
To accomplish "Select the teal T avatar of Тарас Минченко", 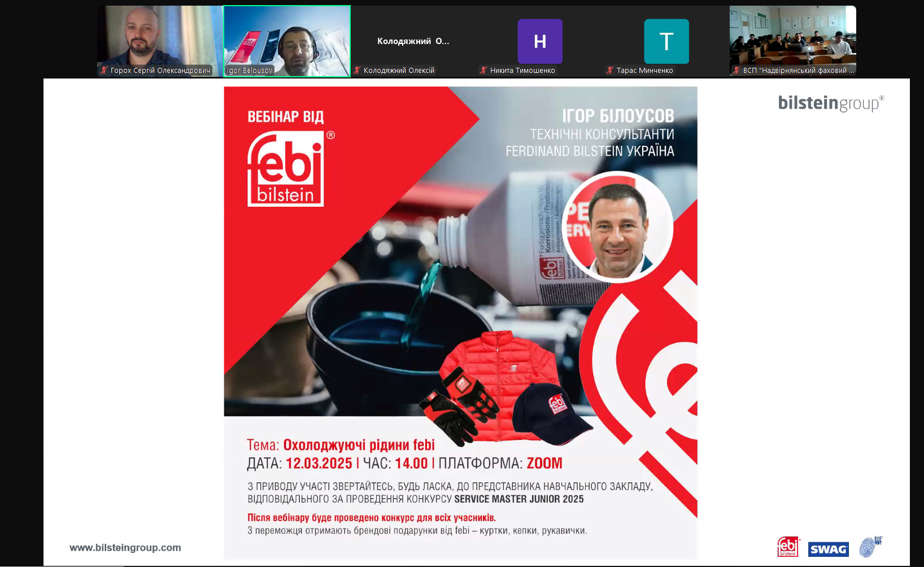I will [x=666, y=41].
